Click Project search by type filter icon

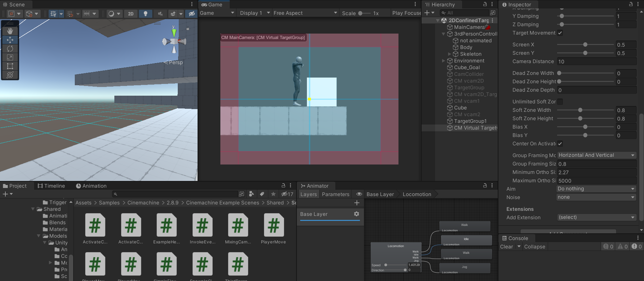click(252, 194)
